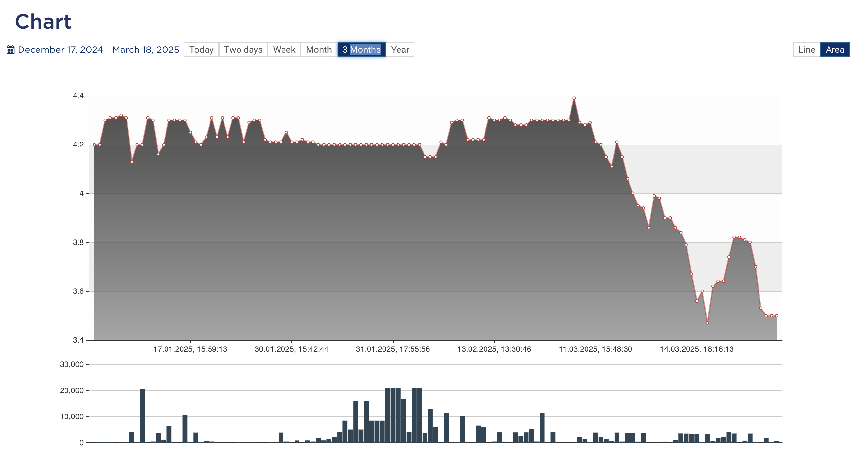Screen dimensions: 868x467
Task: Click the 4.4 label on the price axis
Action: point(78,96)
